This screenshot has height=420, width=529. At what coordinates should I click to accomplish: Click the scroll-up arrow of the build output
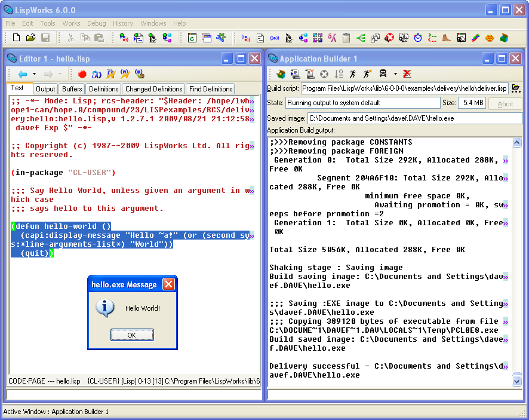tap(516, 142)
